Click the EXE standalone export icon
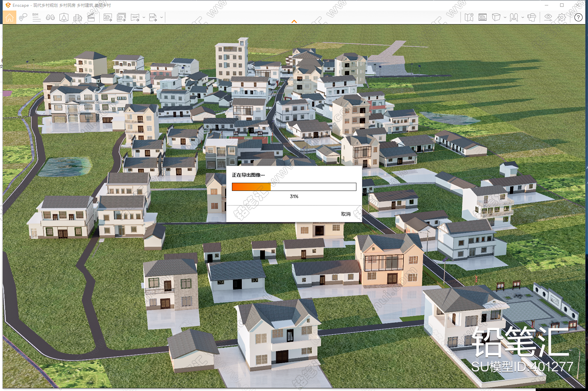 [x=153, y=17]
